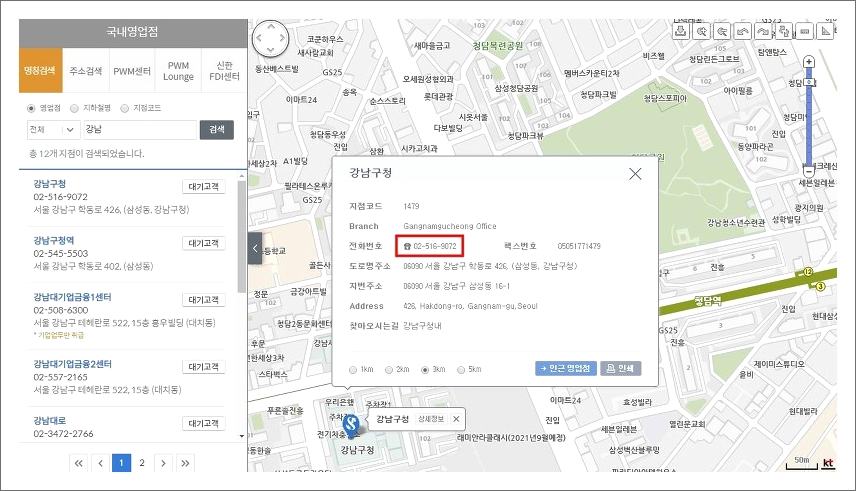This screenshot has height=491, width=856.
Task: Go to first results page
Action: 79,463
